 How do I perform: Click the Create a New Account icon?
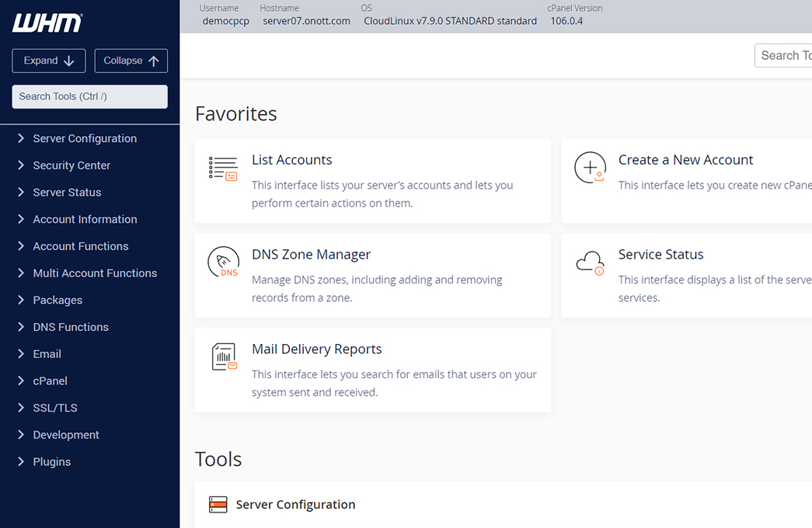point(591,167)
